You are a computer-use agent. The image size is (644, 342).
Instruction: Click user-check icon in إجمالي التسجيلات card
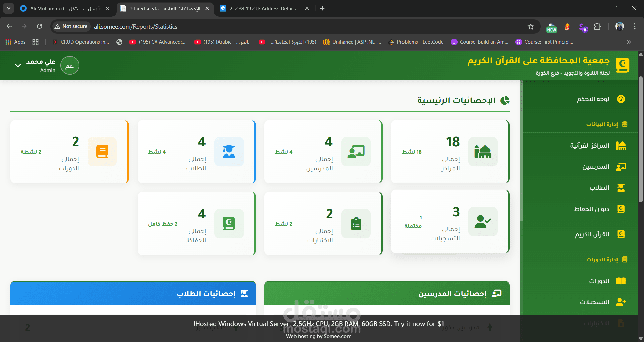pyautogui.click(x=483, y=222)
